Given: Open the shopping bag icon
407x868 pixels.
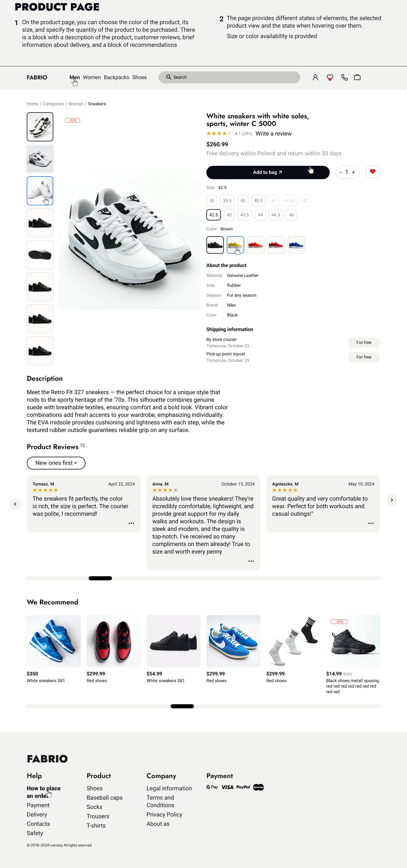Looking at the screenshot, I should [x=357, y=77].
